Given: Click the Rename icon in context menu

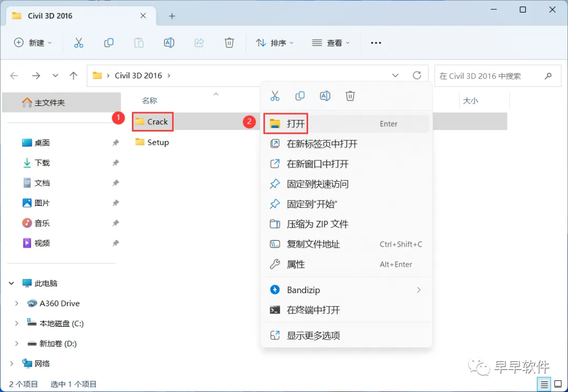Looking at the screenshot, I should coord(325,96).
